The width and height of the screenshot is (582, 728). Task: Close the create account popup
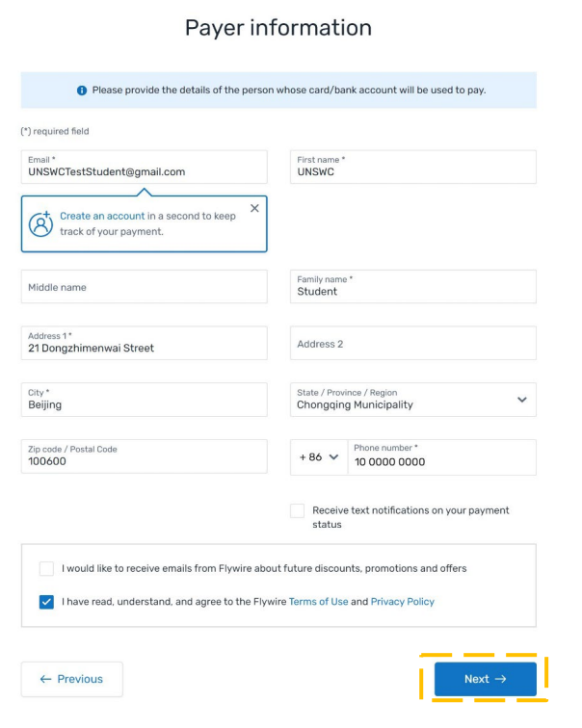(x=254, y=208)
